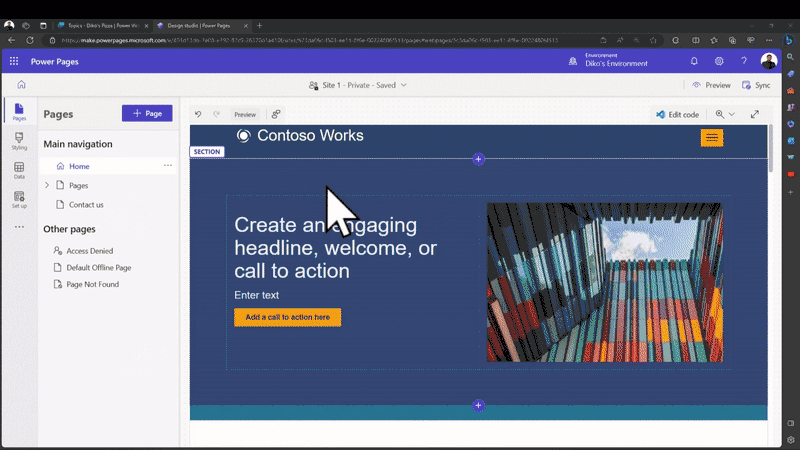Open the canvas zoom control
This screenshot has width=800, height=450.
tap(720, 114)
